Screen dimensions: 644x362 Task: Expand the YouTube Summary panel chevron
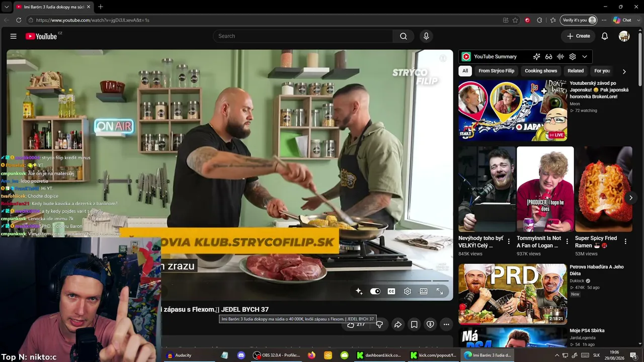585,57
